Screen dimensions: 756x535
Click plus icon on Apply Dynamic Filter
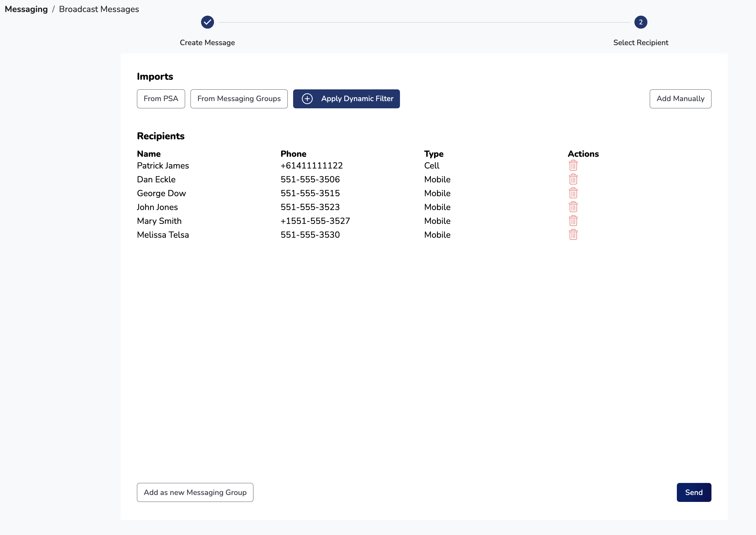click(307, 98)
